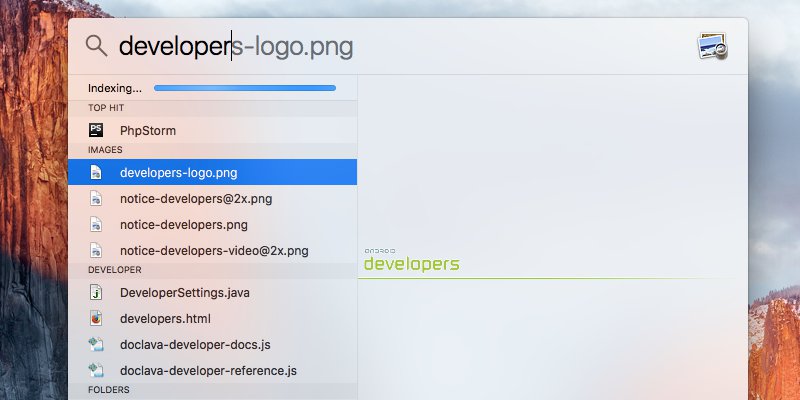Select the notice-developers-video@2x.png result
The width and height of the screenshot is (800, 400).
[213, 251]
